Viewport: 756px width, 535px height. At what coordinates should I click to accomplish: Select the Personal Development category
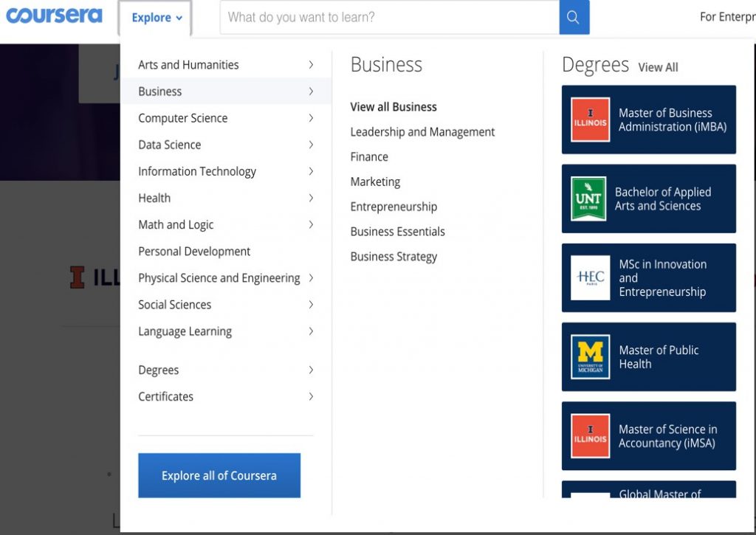click(x=194, y=252)
